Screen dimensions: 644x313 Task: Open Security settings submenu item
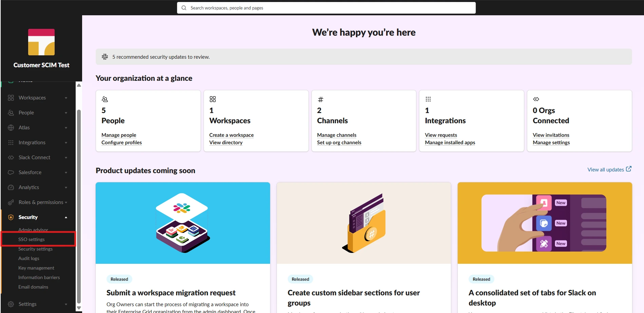(36, 249)
